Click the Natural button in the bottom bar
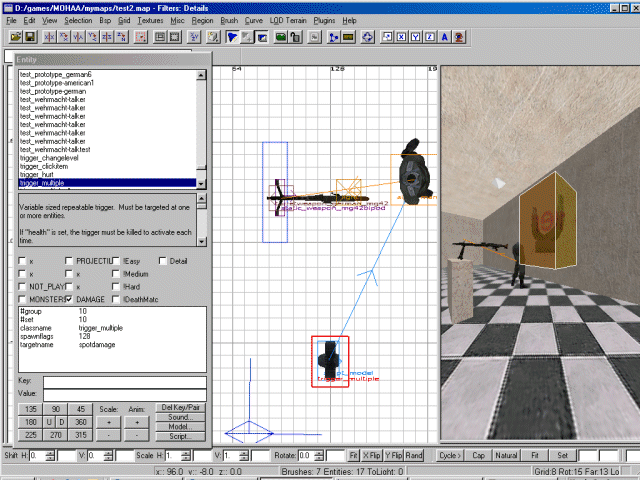The width and height of the screenshot is (640, 480). (x=507, y=456)
